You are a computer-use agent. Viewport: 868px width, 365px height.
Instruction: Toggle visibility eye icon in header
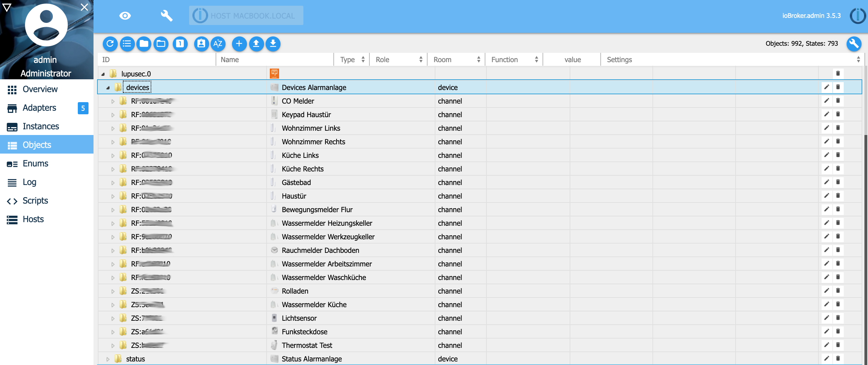tap(125, 16)
